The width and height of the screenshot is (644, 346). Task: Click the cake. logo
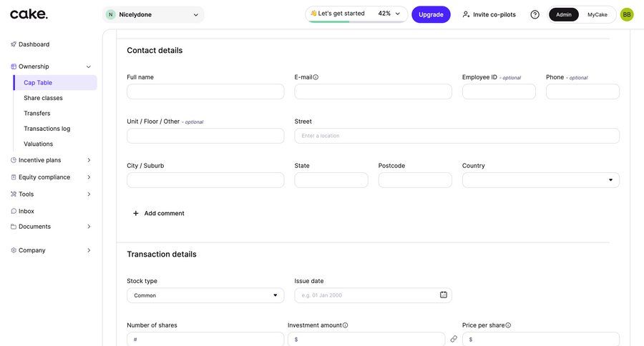pyautogui.click(x=29, y=14)
